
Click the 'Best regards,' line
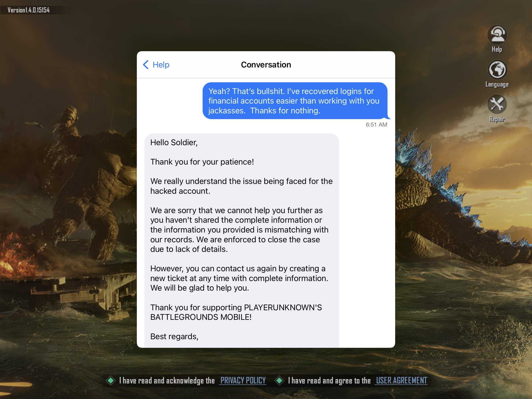[174, 337]
